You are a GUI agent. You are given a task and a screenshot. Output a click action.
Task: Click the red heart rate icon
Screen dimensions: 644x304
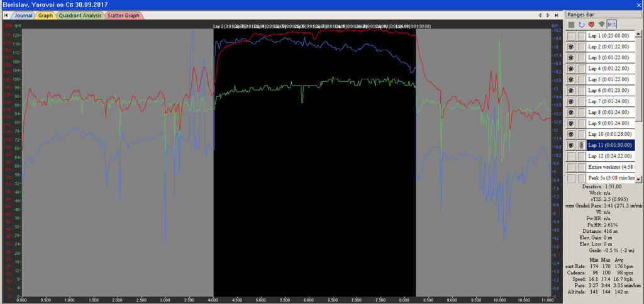click(x=591, y=25)
